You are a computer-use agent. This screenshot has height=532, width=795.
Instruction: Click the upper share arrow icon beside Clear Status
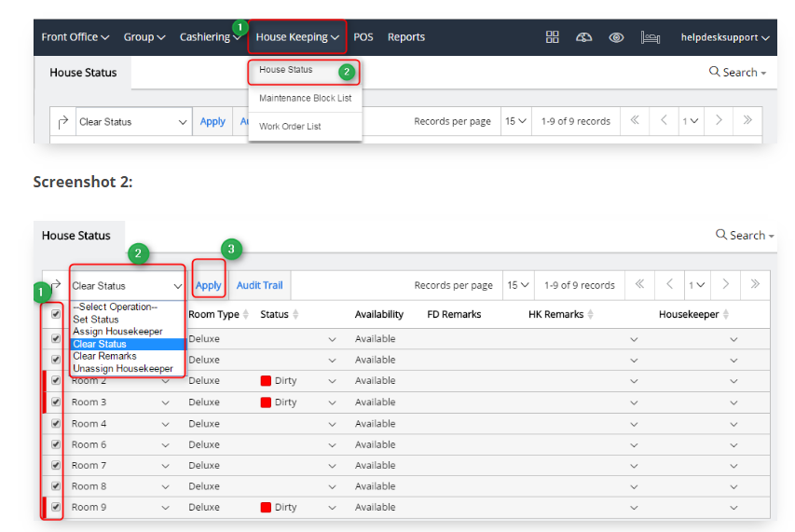[62, 122]
